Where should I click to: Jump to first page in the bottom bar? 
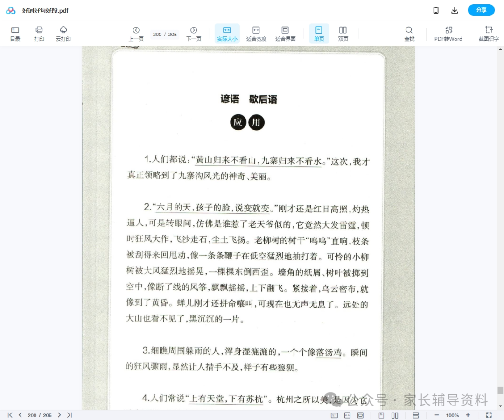tap(10, 415)
